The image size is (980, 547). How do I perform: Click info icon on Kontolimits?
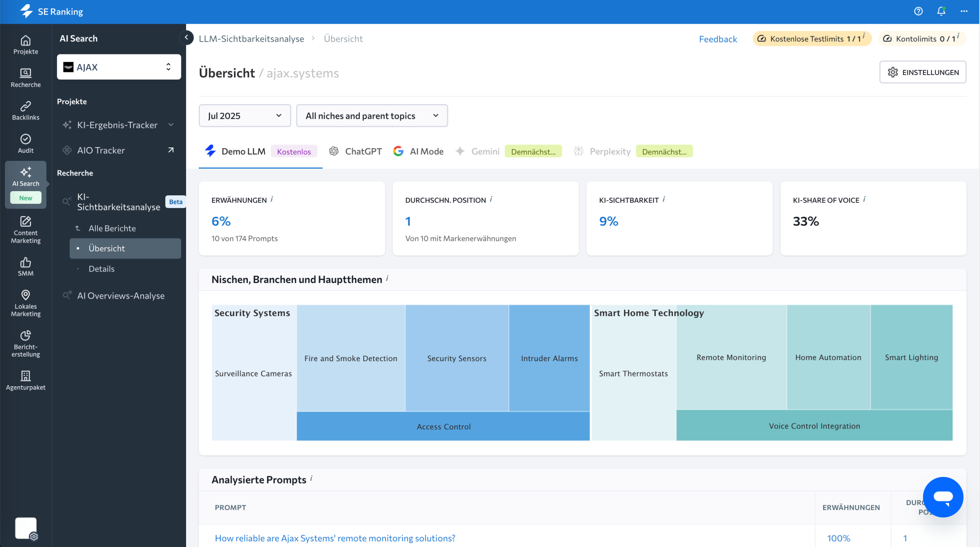coord(958,36)
